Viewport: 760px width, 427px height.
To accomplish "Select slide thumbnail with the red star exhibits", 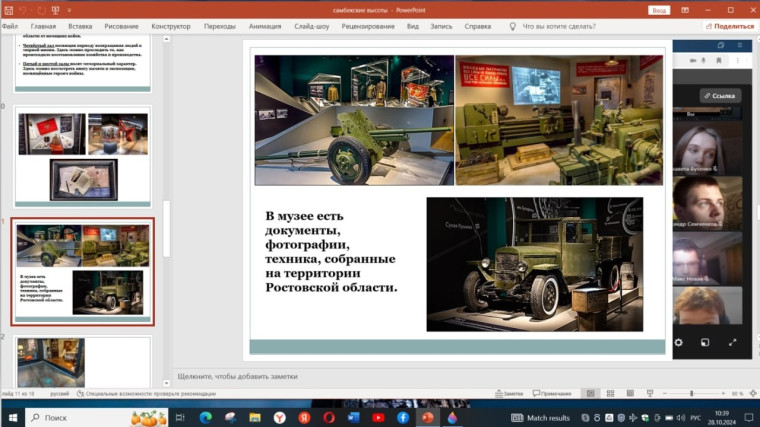I will tap(83, 156).
